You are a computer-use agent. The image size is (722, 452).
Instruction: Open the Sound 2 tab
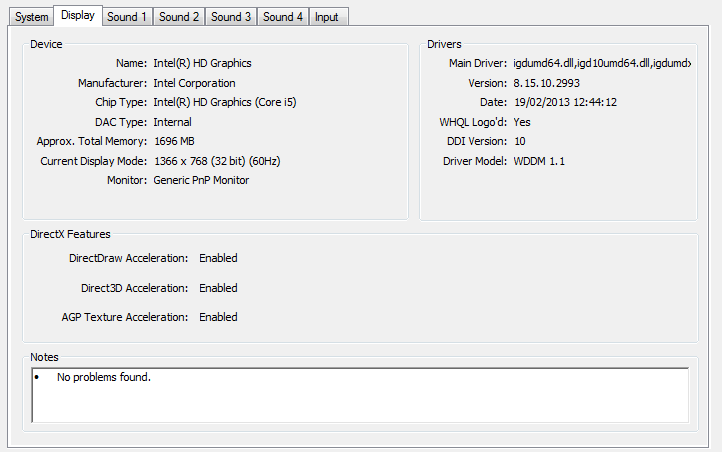(179, 17)
